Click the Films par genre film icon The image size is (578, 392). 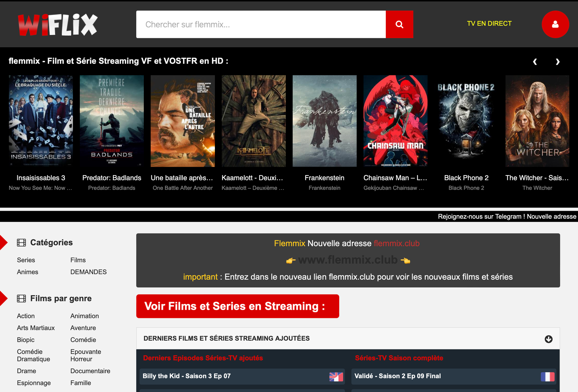point(21,299)
